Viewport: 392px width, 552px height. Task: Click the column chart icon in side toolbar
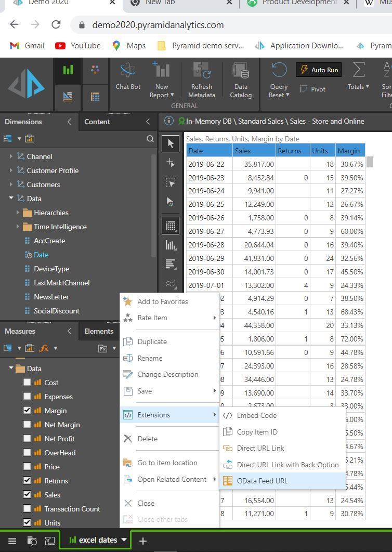coord(171,245)
